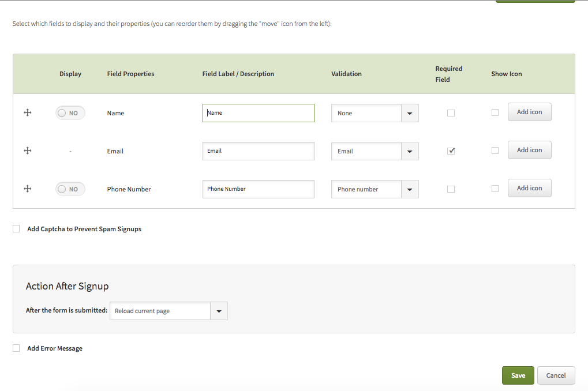
Task: Check Required Field for Phone Number row
Action: click(451, 189)
